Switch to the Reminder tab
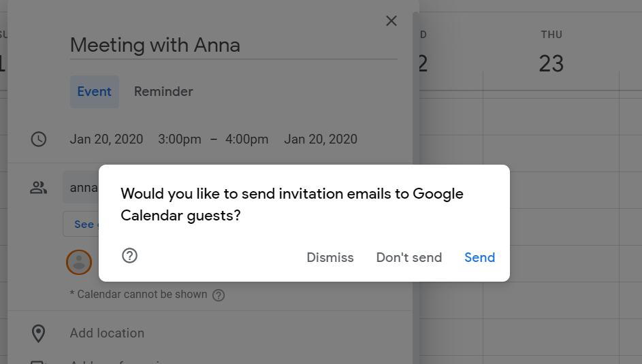 pyautogui.click(x=163, y=92)
